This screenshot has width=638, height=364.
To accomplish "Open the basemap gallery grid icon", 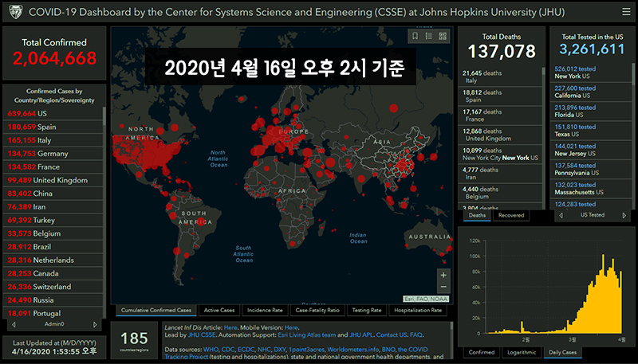I will click(443, 36).
